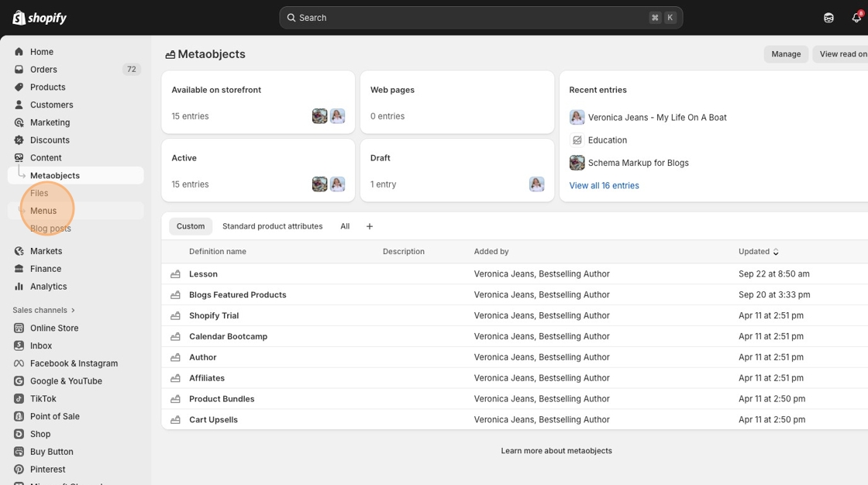The width and height of the screenshot is (868, 485).
Task: Switch to the All tab
Action: click(x=345, y=226)
